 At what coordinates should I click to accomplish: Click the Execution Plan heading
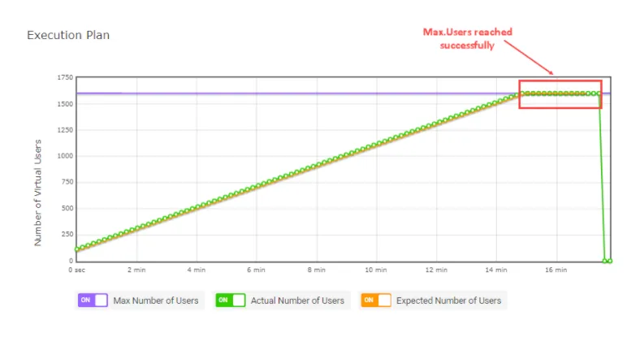(x=68, y=35)
